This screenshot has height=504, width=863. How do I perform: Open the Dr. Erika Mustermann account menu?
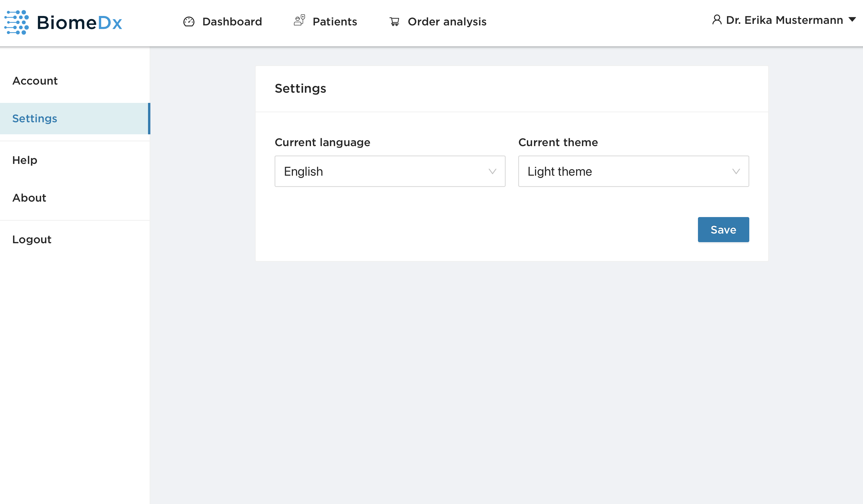pos(784,20)
